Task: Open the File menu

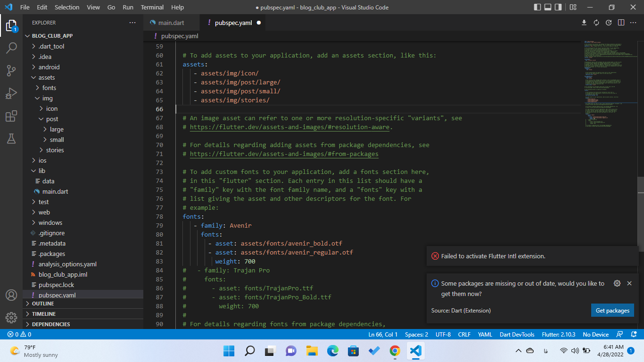Action: point(25,7)
